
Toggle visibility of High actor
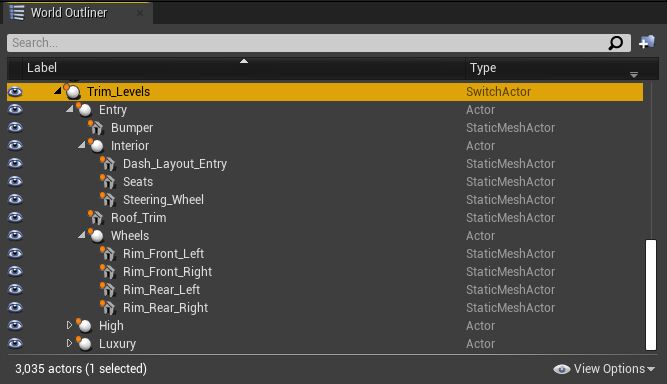(15, 325)
